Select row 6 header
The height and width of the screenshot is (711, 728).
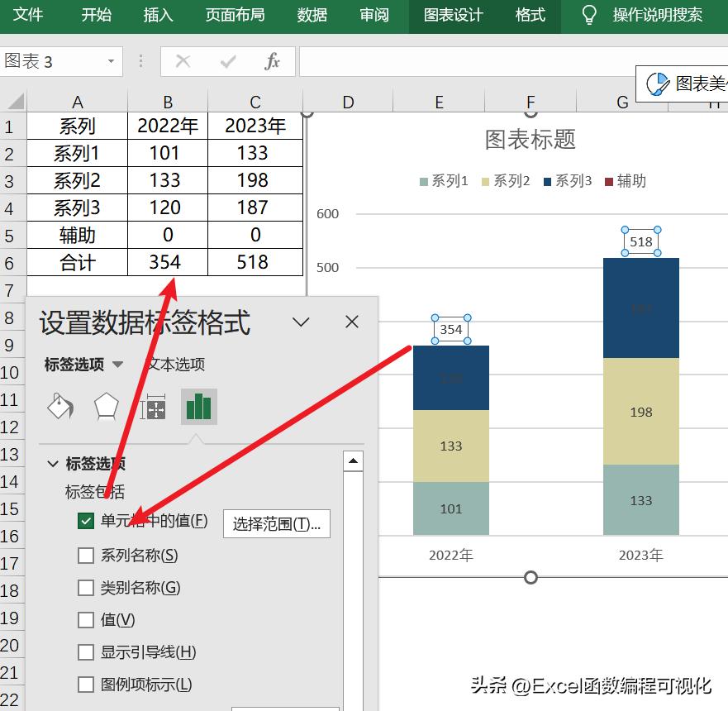click(13, 263)
